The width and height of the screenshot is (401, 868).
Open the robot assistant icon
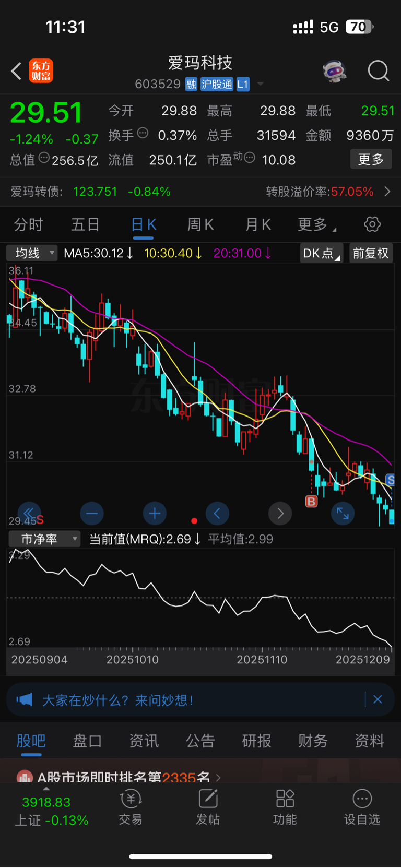click(x=335, y=70)
